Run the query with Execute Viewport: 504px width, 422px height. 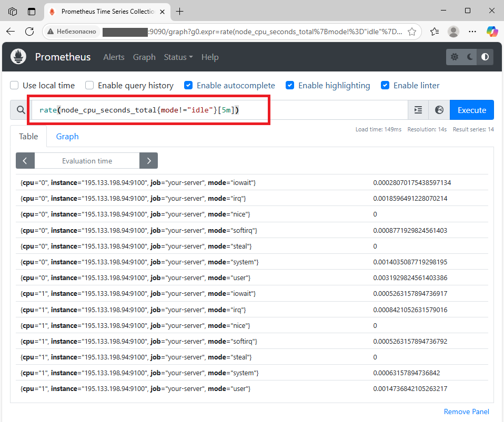point(471,110)
